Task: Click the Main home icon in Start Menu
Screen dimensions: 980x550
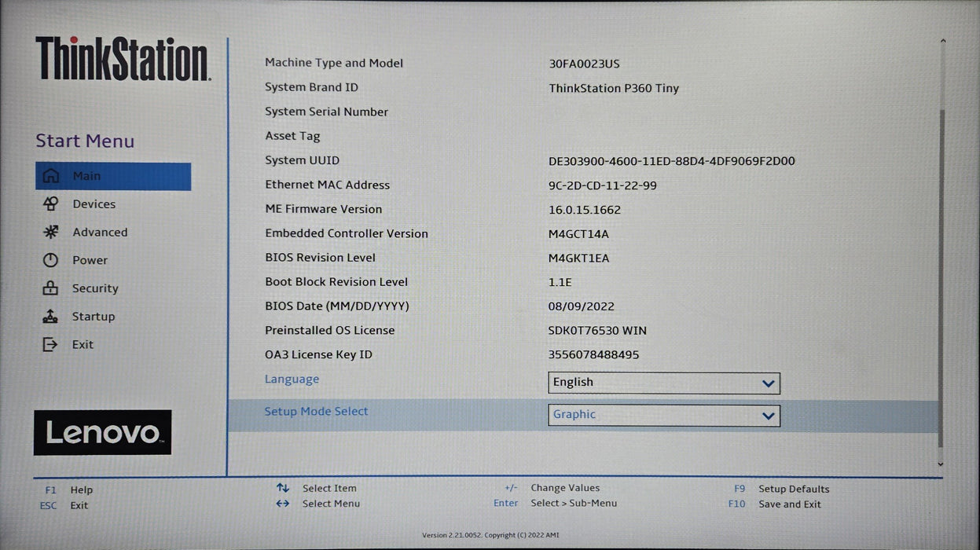Action: click(x=50, y=176)
